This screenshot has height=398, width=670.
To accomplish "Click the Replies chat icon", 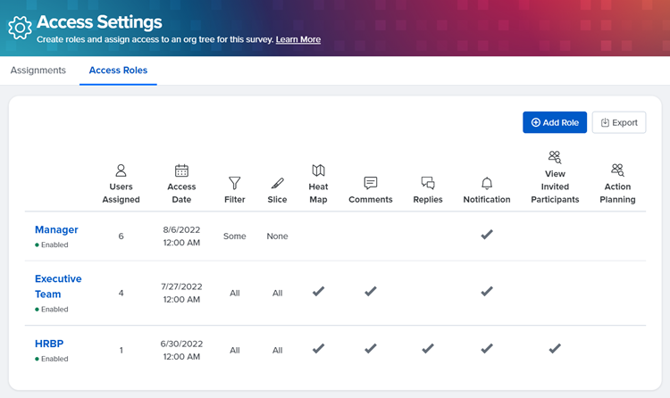I will 428,183.
